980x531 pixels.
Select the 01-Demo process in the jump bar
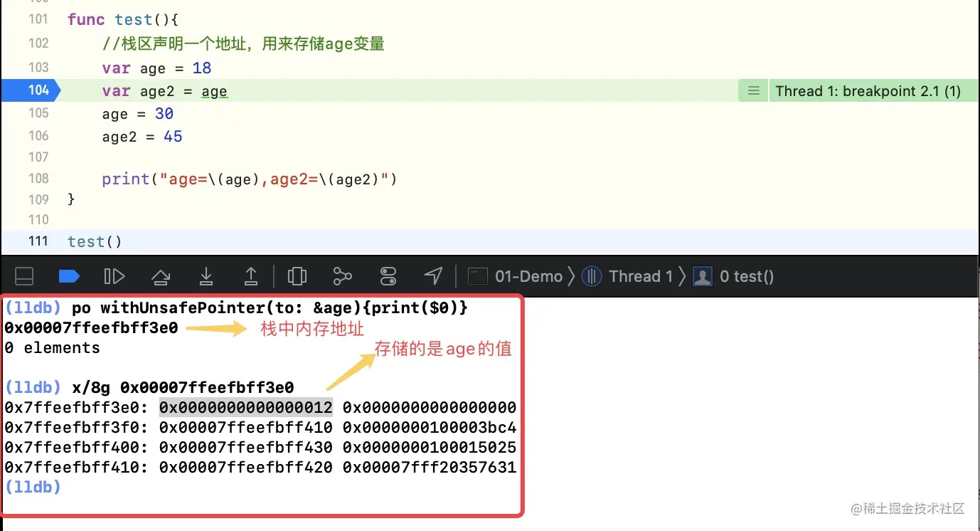(515, 276)
